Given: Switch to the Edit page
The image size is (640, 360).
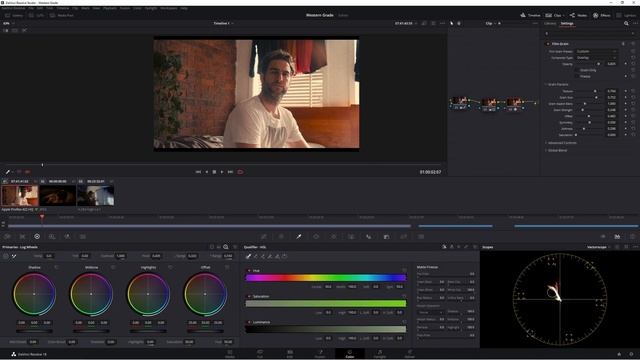Looking at the screenshot, I should click(289, 353).
